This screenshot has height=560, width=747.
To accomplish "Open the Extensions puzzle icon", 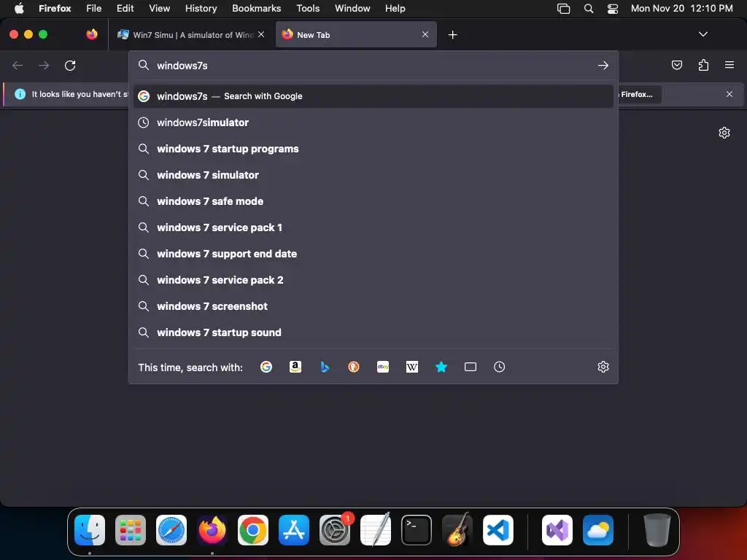I will (703, 65).
